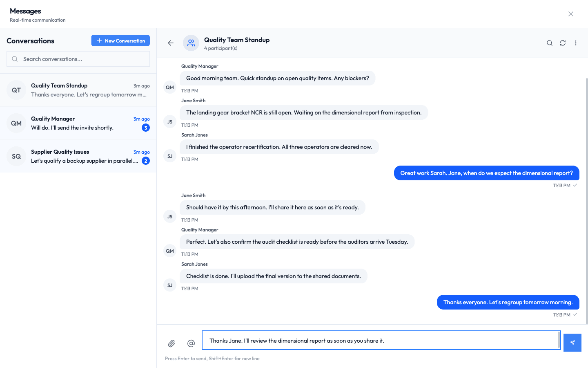588x368 pixels.
Task: Click the '4 participant(s)' label
Action: tap(221, 48)
